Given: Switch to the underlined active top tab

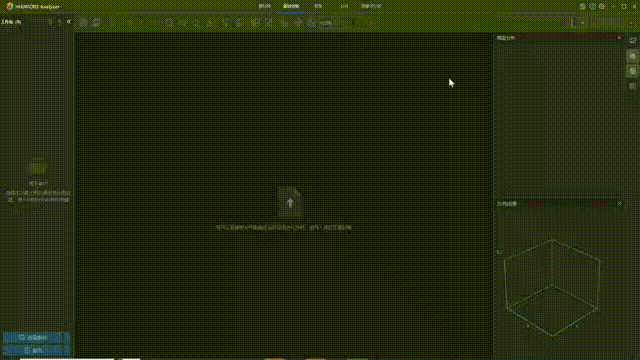Looking at the screenshot, I should 291,7.
